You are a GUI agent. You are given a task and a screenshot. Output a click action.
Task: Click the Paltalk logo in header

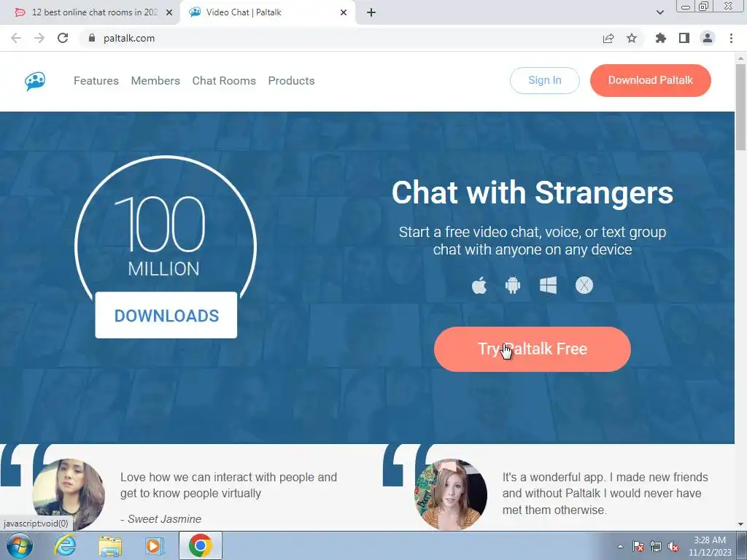35,81
